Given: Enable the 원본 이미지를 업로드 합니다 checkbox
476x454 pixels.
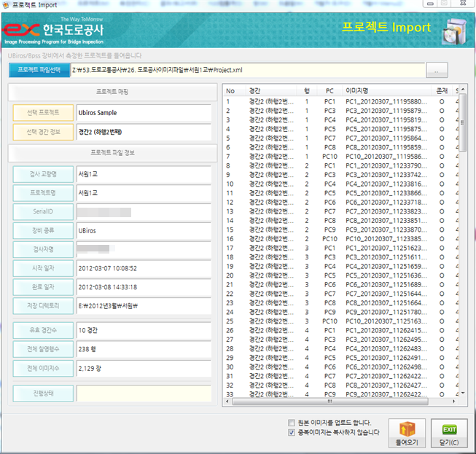Looking at the screenshot, I should [292, 423].
